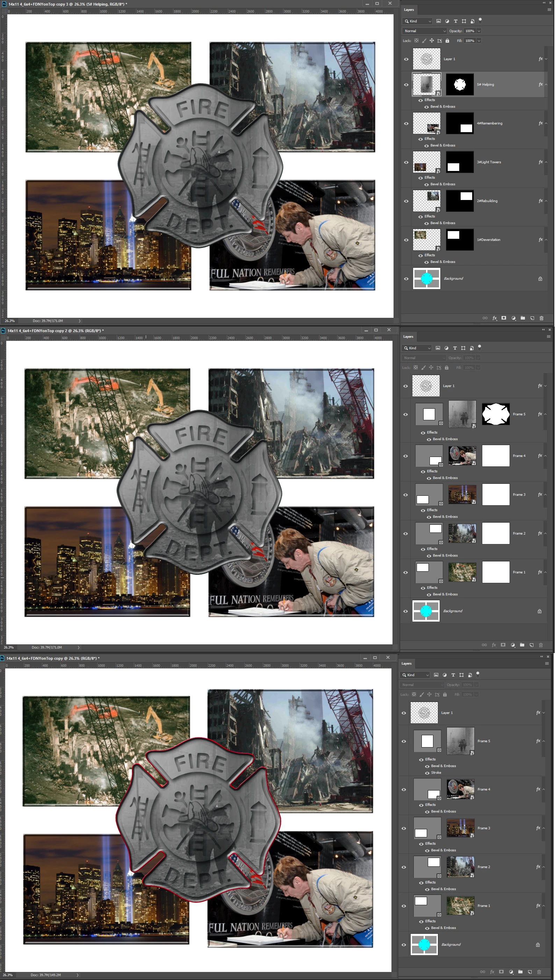Click zoom 26.3% field in top window
Screen dimensions: 555x980
(x=10, y=321)
